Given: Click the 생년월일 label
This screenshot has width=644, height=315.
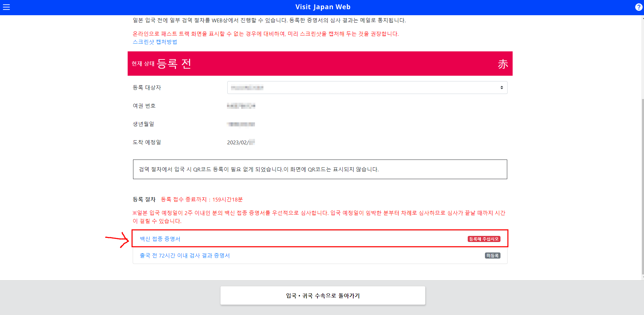Looking at the screenshot, I should tap(144, 124).
